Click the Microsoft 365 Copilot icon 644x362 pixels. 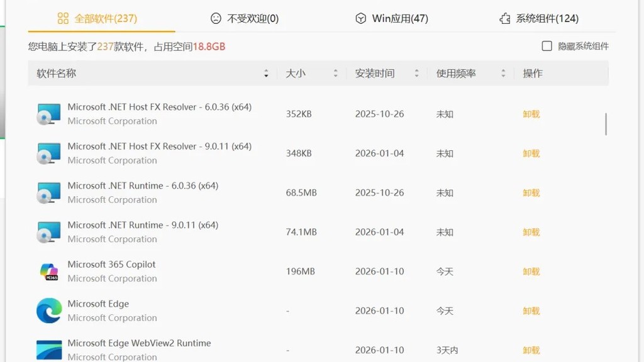coord(49,271)
